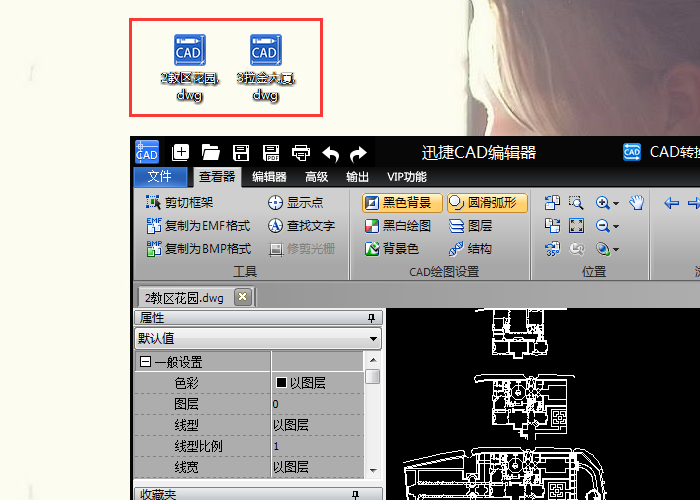This screenshot has width=700, height=500.
Task: Open the 图层 layers dialog
Action: 470,226
